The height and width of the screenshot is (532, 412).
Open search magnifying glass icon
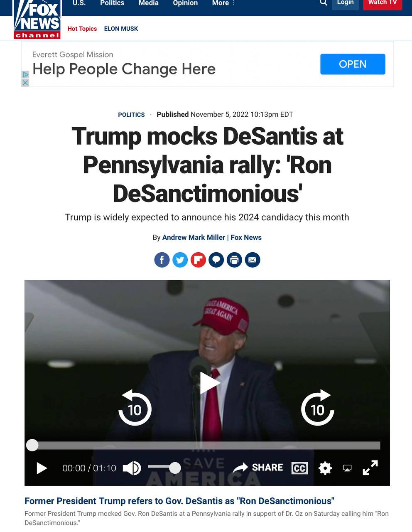pos(323,2)
